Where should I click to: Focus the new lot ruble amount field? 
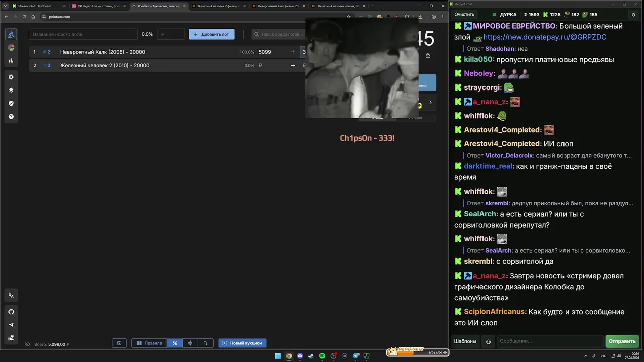(171, 34)
